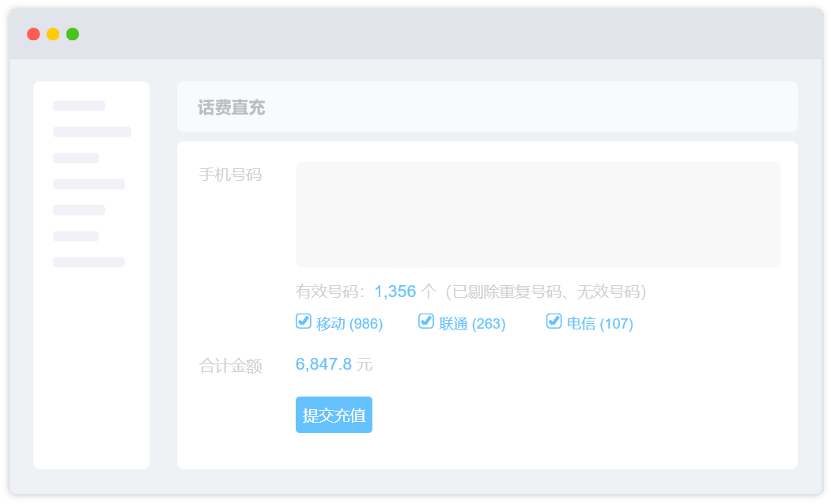The image size is (831, 504).
Task: Focus the 手机号码 phone number text area
Action: coord(538,214)
